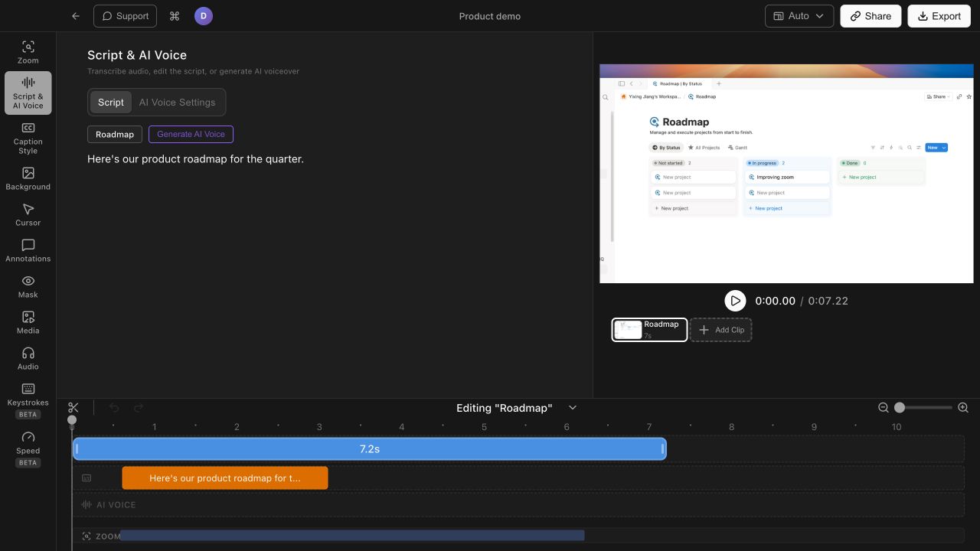Open the Background settings panel
Screen dimensions: 980x551
pos(28,178)
